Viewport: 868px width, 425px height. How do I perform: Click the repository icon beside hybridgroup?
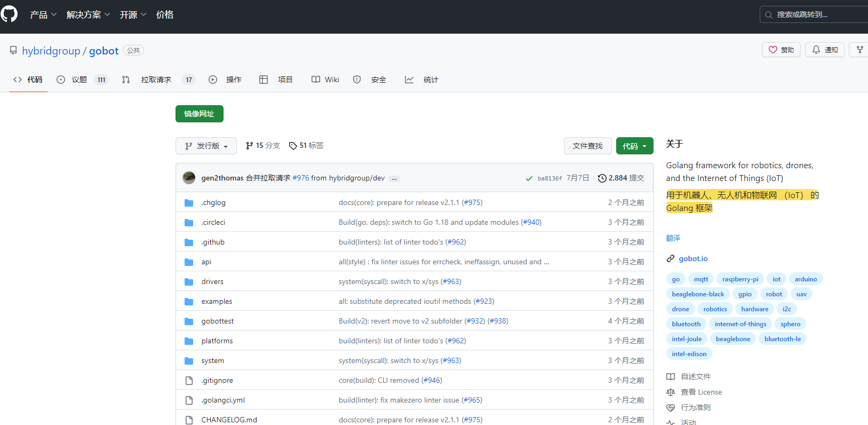pos(13,50)
